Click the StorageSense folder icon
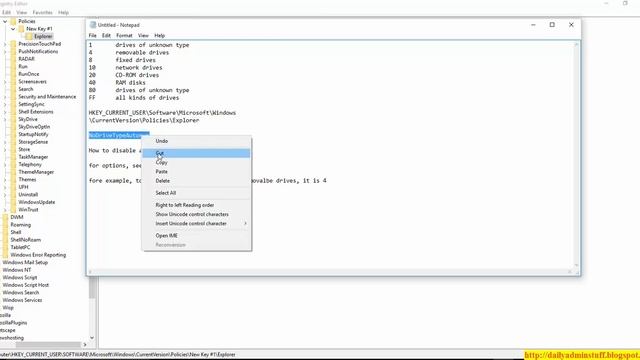Image resolution: width=640 pixels, height=360 pixels. (13, 142)
